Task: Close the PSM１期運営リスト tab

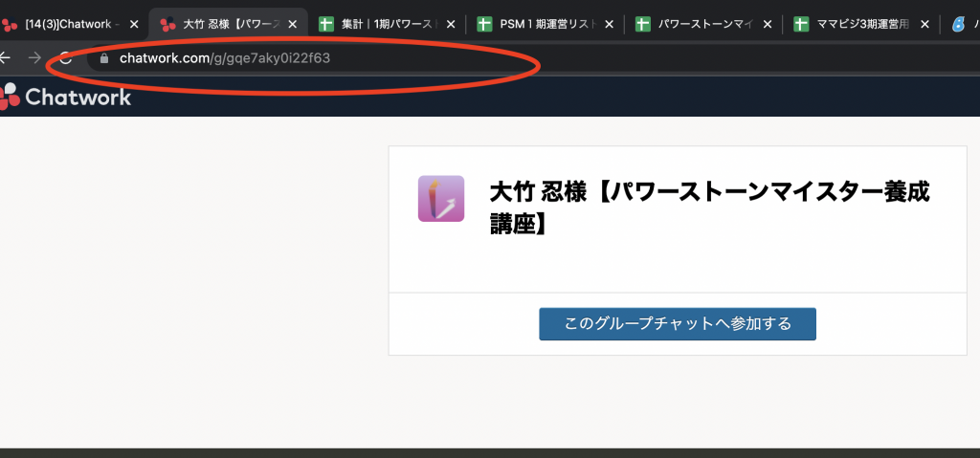Action: (x=610, y=24)
